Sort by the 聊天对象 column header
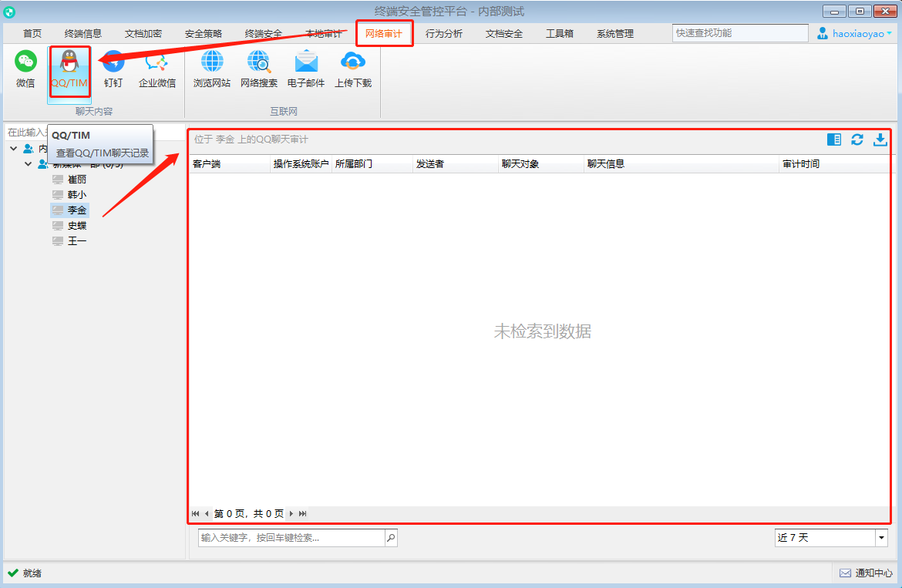The height and width of the screenshot is (588, 902). tap(540, 164)
